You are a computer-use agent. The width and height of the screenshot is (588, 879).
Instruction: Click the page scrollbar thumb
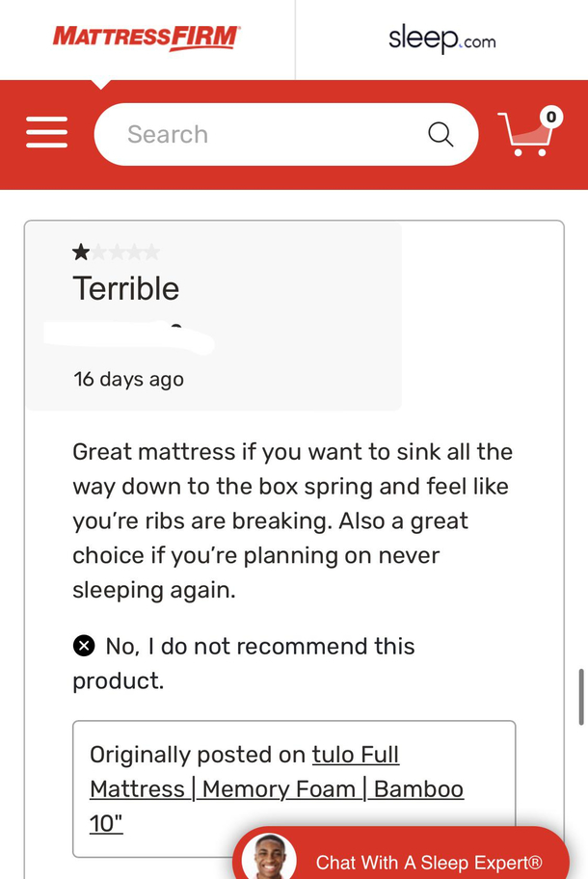coord(581,697)
